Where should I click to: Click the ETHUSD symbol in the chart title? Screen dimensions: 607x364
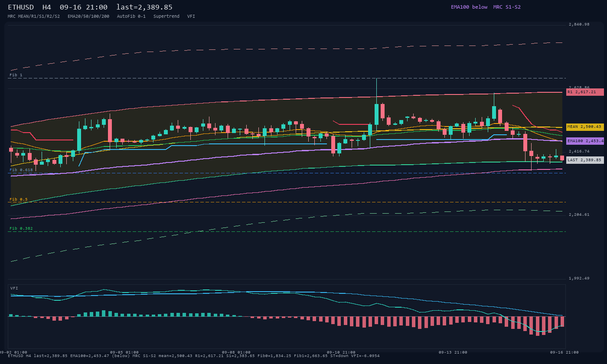[x=21, y=7]
